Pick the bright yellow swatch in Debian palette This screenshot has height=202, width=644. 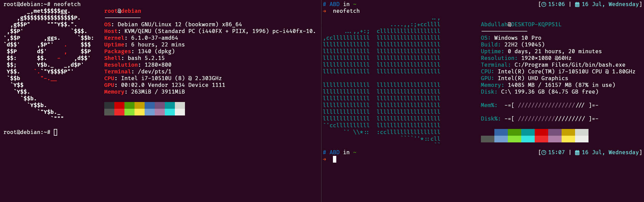[x=140, y=112]
